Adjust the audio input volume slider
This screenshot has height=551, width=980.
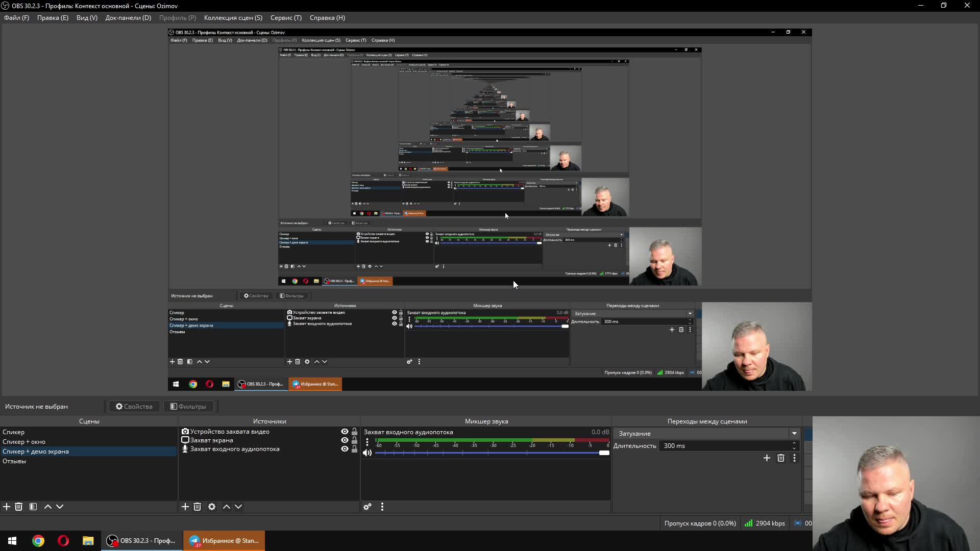(604, 453)
